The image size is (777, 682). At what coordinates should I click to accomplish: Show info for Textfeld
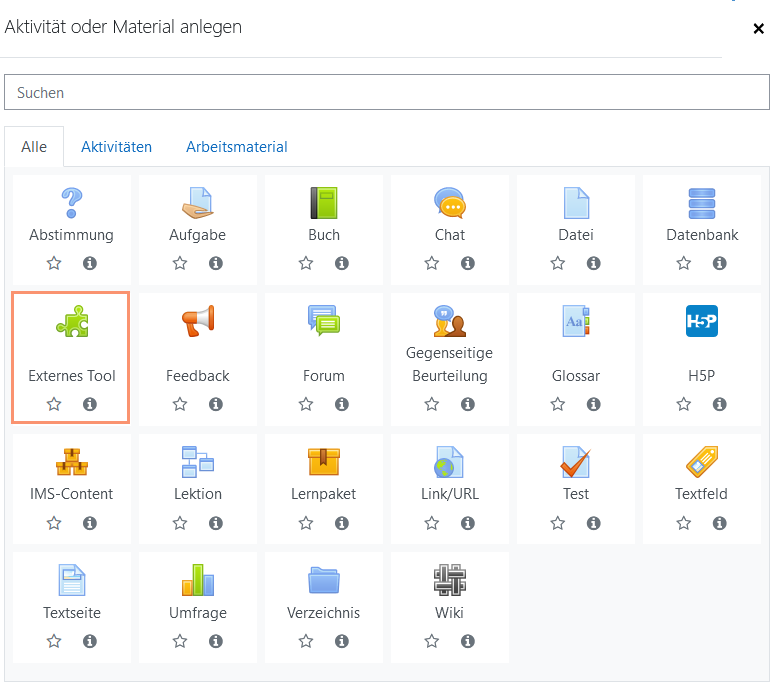click(720, 523)
